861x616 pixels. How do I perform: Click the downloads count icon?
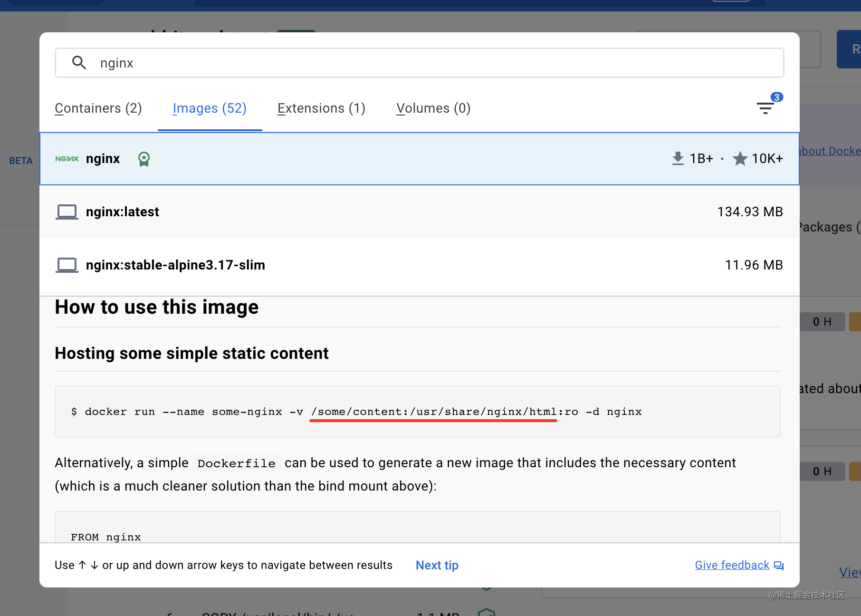tap(678, 158)
